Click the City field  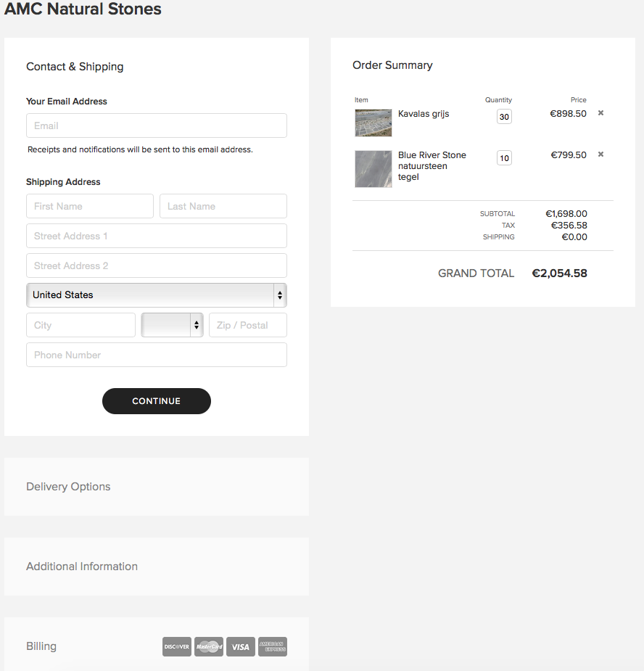(81, 325)
